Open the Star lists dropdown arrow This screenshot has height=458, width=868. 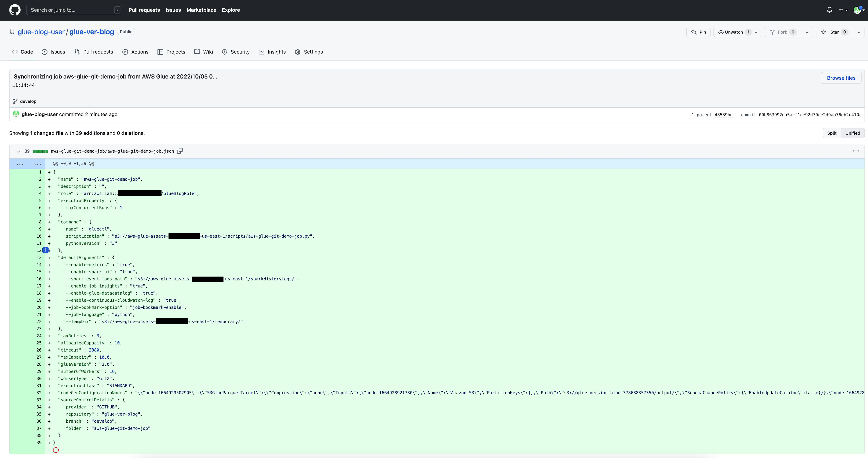[859, 32]
